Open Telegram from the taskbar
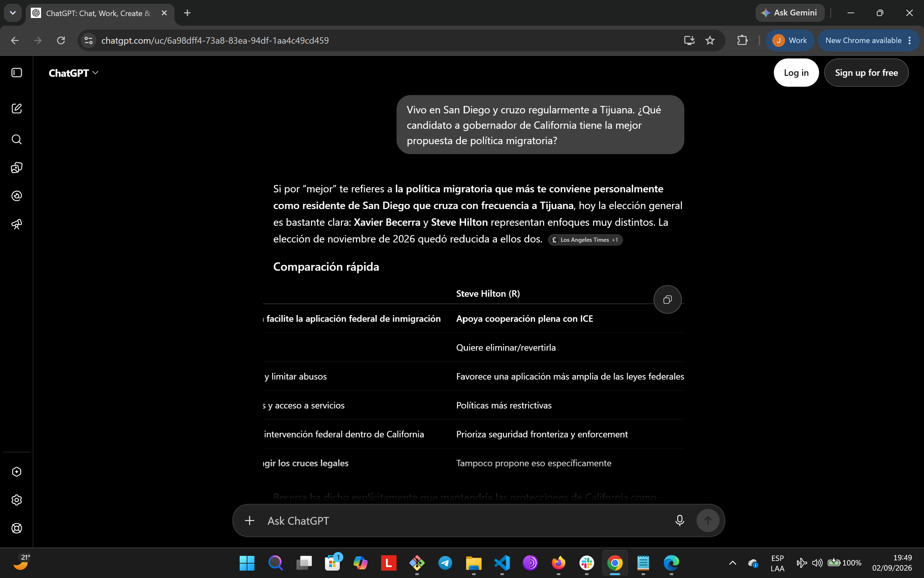The image size is (924, 578). click(445, 563)
